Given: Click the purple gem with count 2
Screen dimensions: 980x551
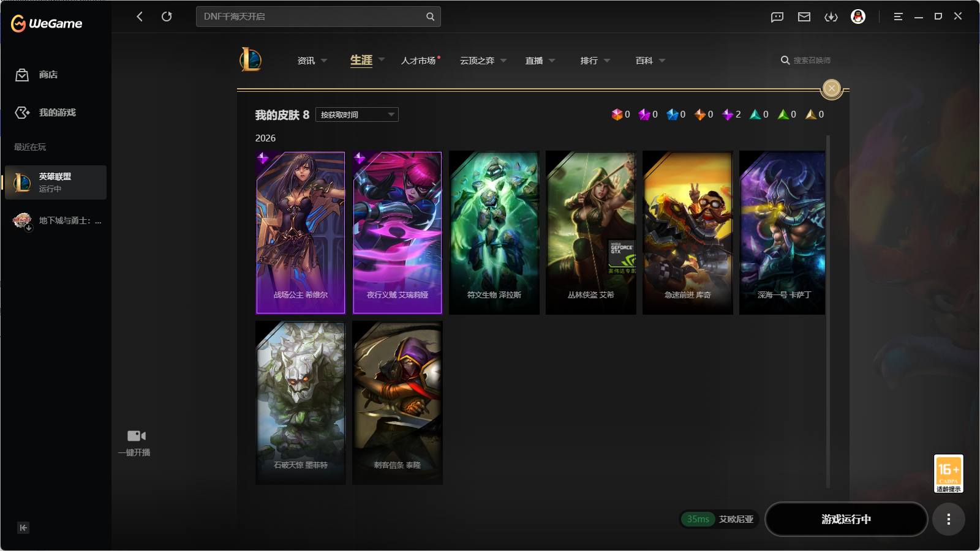Looking at the screenshot, I should [728, 114].
